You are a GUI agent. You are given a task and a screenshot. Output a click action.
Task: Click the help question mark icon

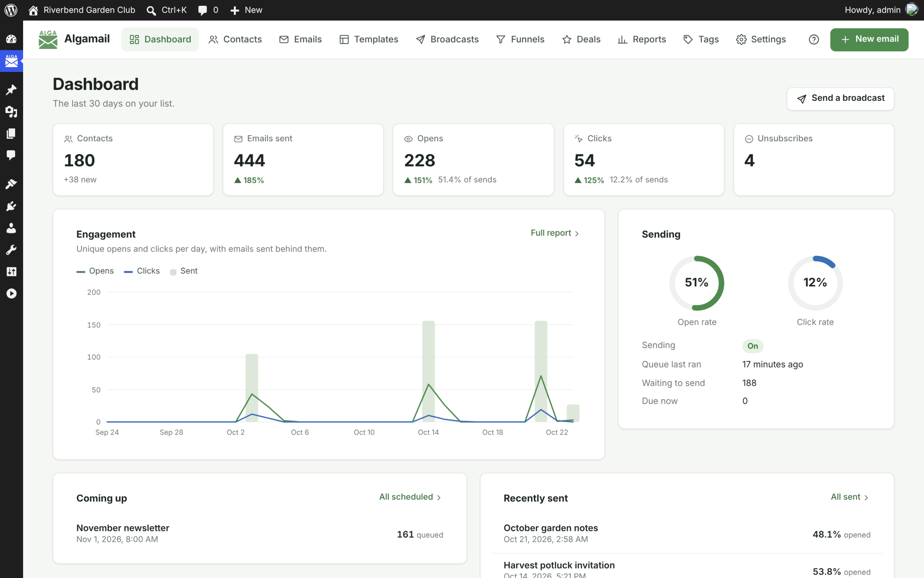point(814,39)
